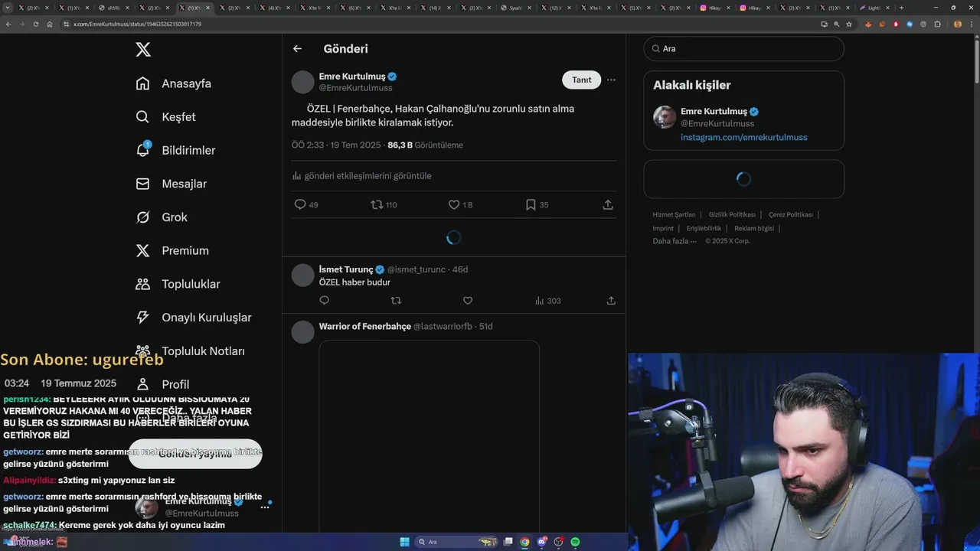Open Çerez Politikası footer link

pyautogui.click(x=791, y=215)
